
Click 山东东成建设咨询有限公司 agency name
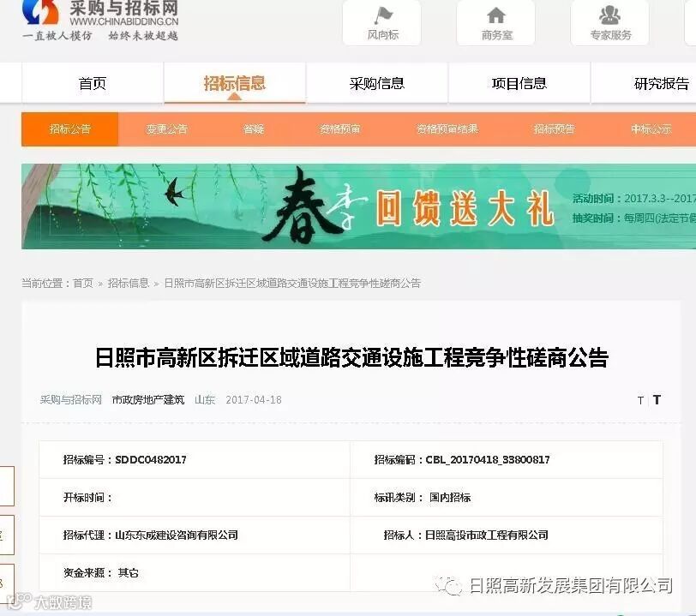[177, 535]
